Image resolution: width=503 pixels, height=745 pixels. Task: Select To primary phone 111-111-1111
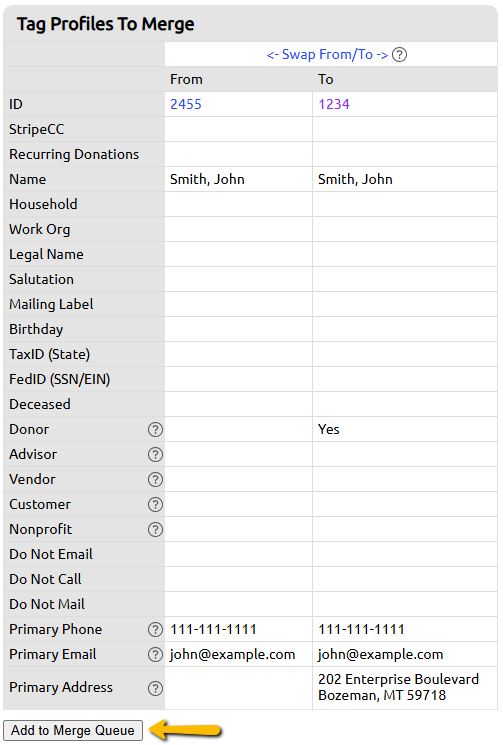[361, 630]
